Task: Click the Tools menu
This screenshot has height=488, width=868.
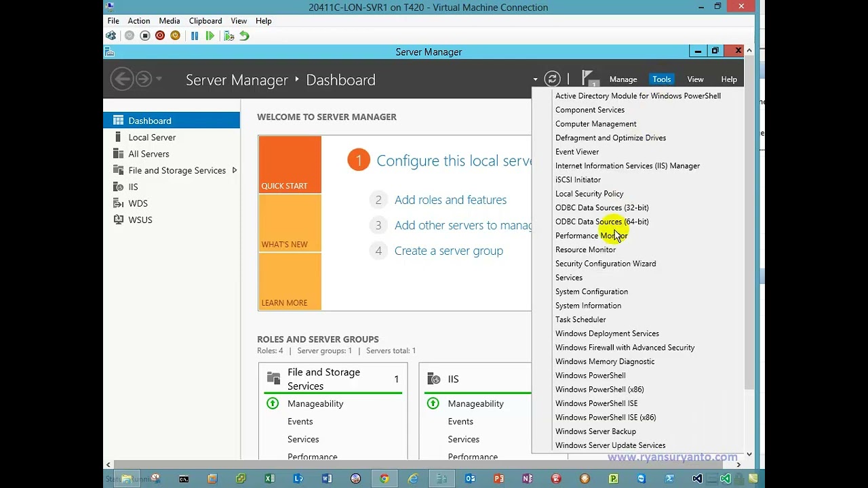Action: click(661, 79)
